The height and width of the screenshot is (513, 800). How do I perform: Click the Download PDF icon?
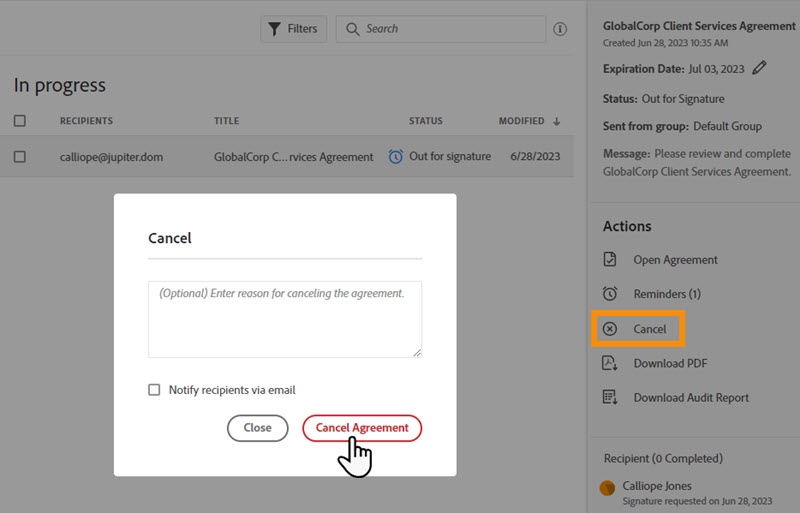tap(610, 363)
